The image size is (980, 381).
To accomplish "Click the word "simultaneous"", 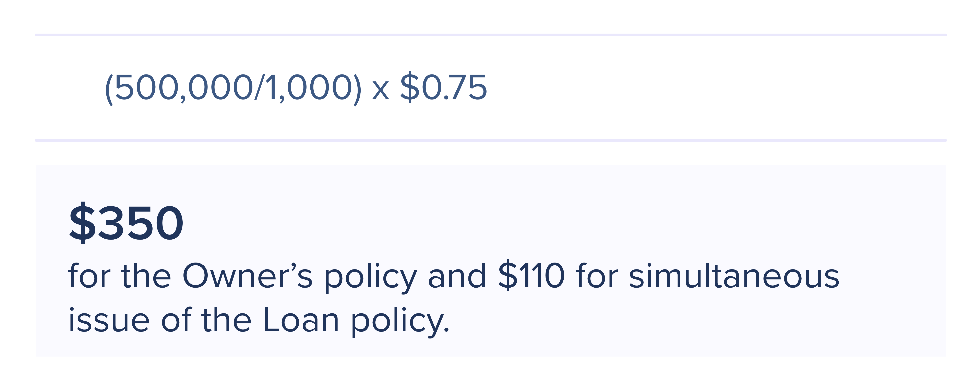I will [734, 276].
